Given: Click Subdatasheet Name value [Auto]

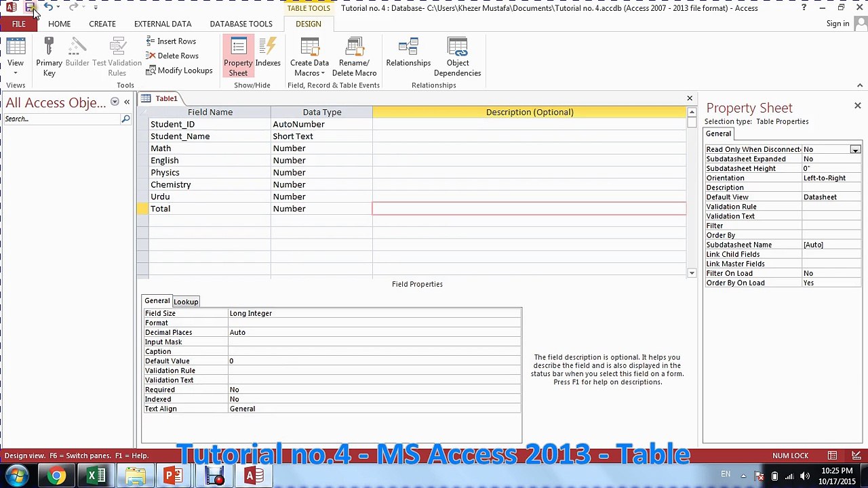Looking at the screenshot, I should 831,245.
